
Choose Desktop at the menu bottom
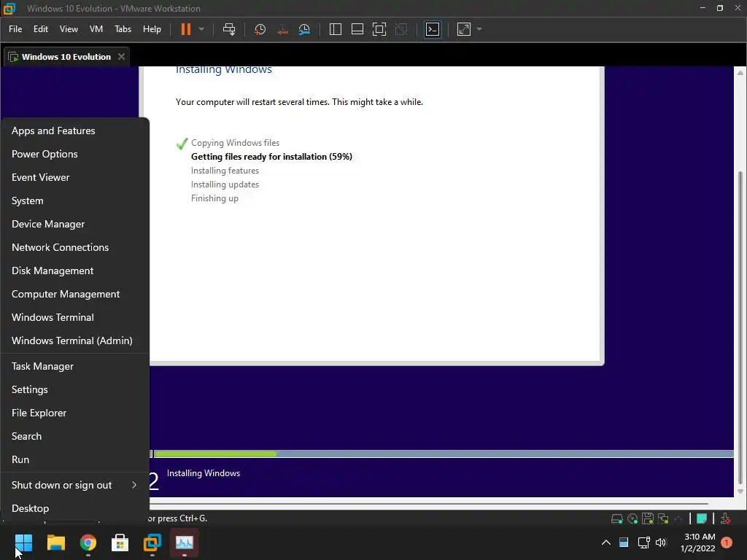coord(75,508)
